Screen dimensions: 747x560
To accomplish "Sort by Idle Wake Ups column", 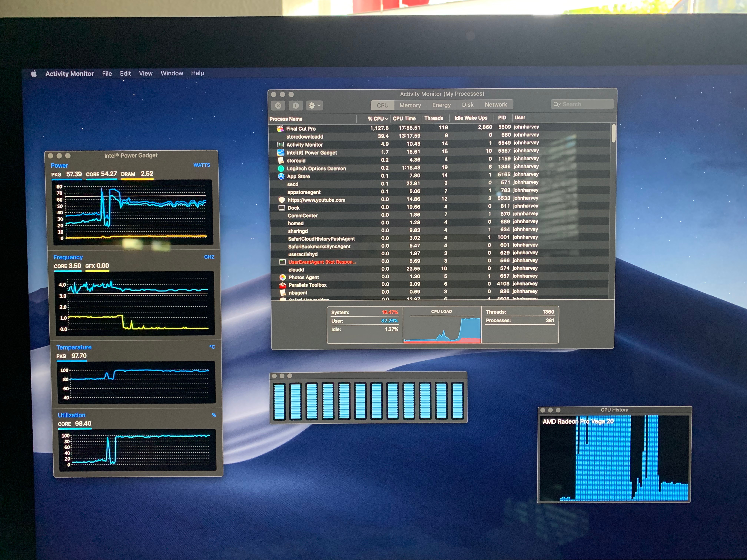I will (x=471, y=118).
